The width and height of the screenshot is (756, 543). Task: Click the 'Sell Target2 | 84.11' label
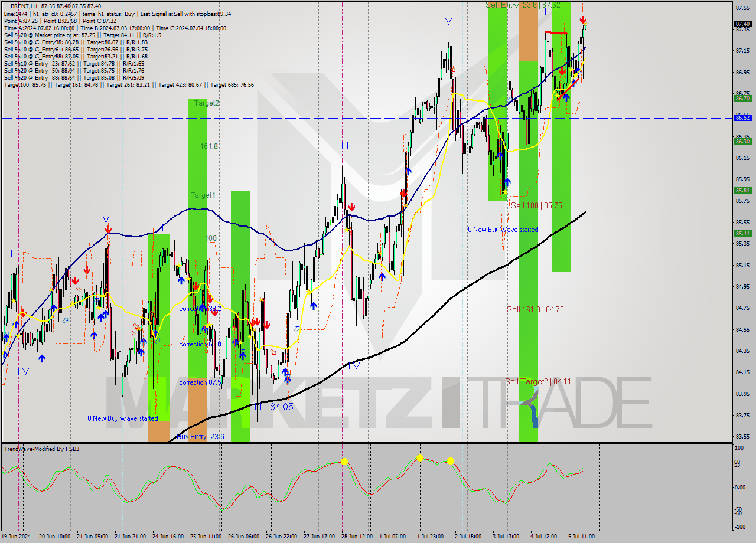[x=537, y=381]
